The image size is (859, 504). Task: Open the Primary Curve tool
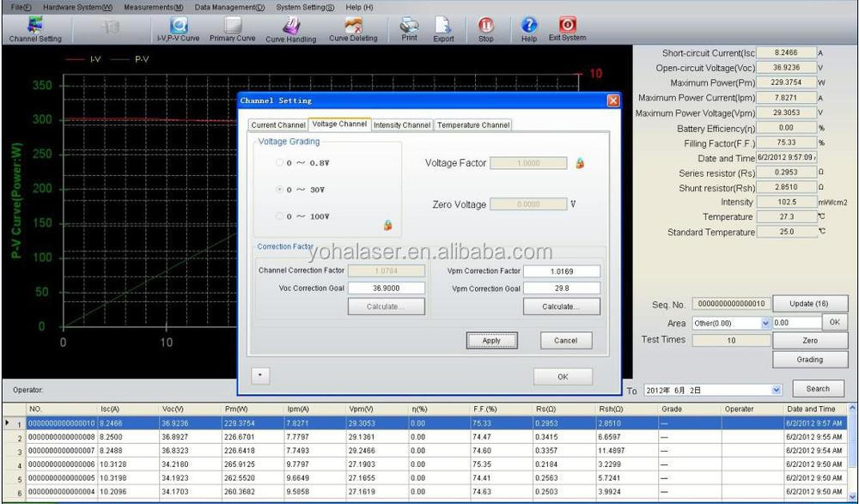pos(232,29)
